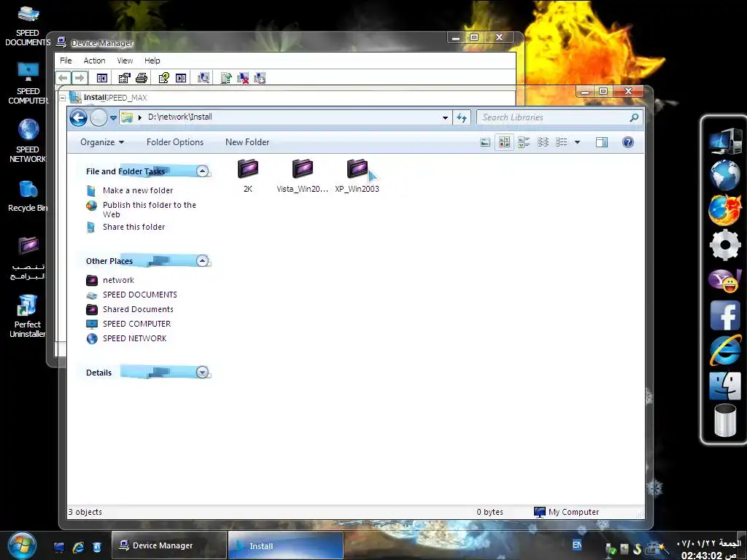The height and width of the screenshot is (560, 747).
Task: Open the View menu in Device Manager
Action: [x=125, y=61]
